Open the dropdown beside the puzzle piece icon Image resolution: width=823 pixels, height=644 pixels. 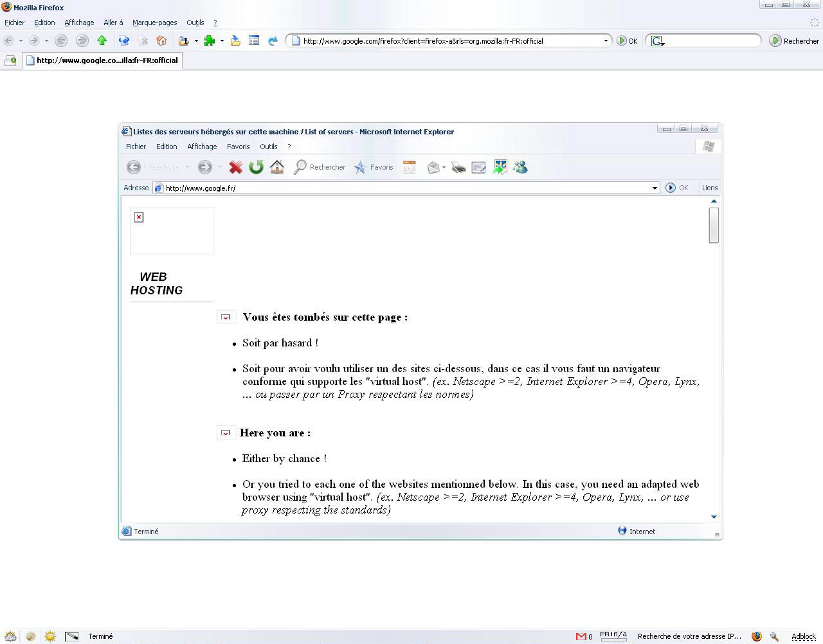click(x=222, y=40)
